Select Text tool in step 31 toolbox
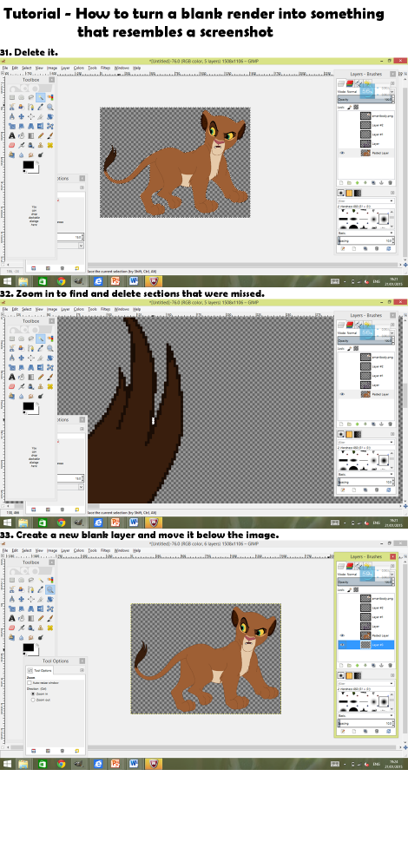 click(12, 135)
